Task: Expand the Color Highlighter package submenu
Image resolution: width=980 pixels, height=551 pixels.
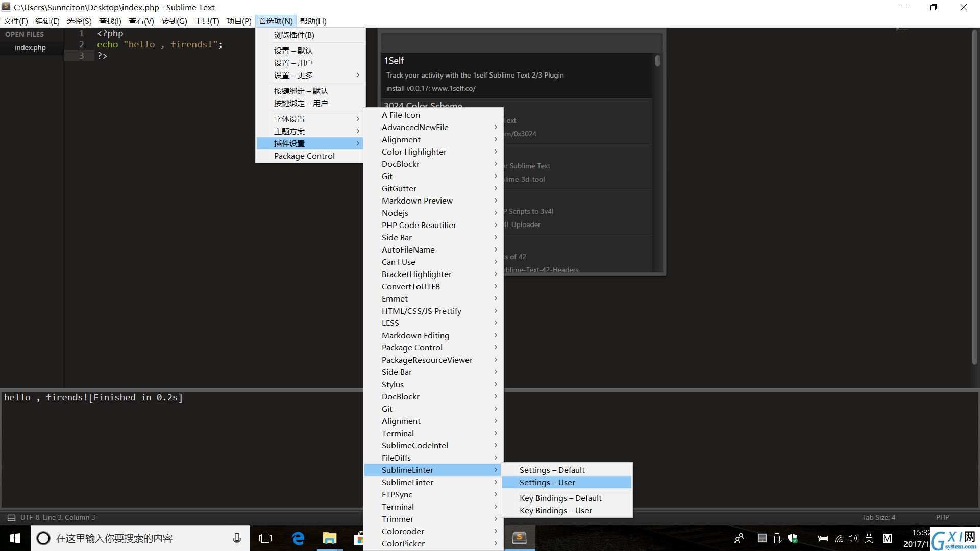Action: [434, 152]
